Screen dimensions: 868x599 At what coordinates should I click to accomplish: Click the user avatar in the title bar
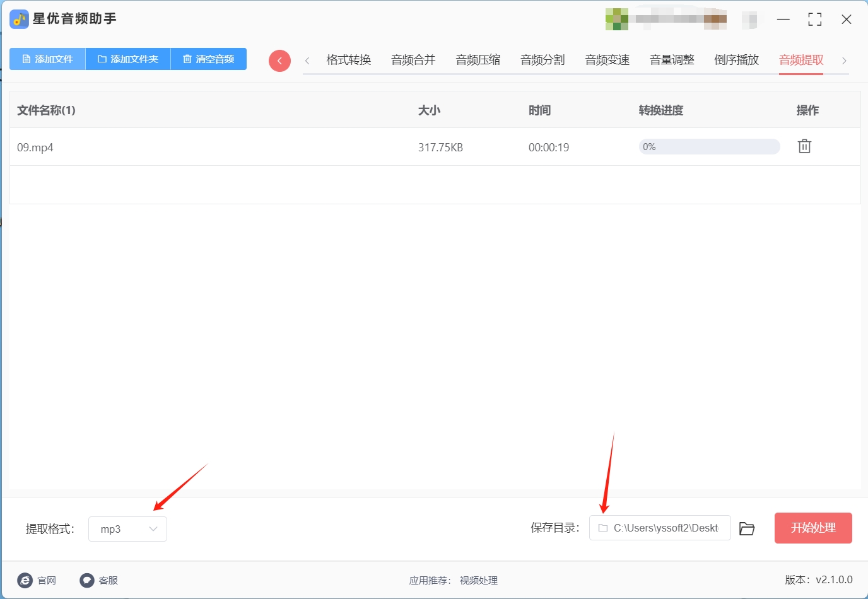(617, 19)
